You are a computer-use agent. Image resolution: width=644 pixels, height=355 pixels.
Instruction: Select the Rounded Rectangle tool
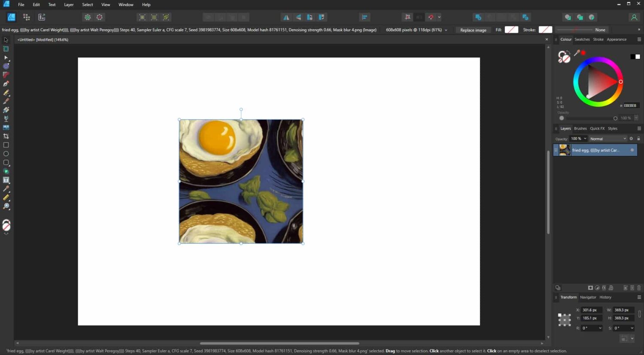coord(6,163)
